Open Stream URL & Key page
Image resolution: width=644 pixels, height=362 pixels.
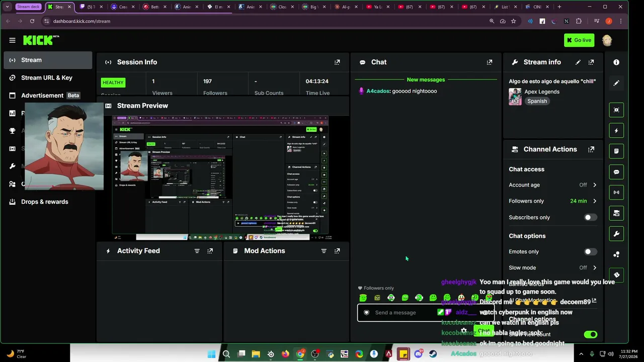point(48,78)
